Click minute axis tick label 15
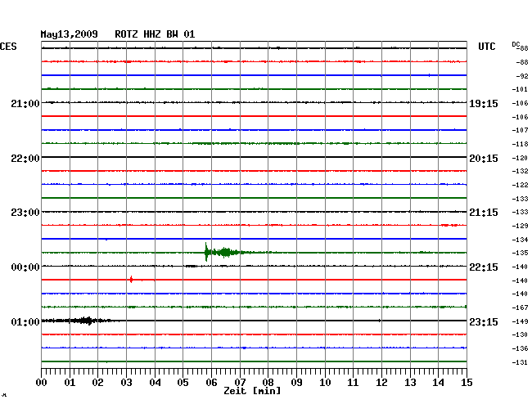 (467, 383)
